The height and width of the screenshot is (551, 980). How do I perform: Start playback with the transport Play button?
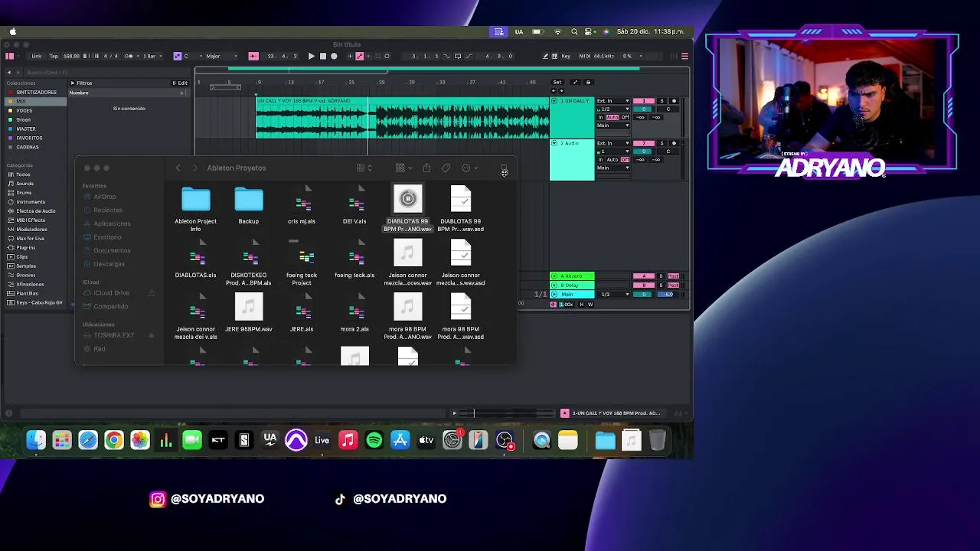[311, 56]
